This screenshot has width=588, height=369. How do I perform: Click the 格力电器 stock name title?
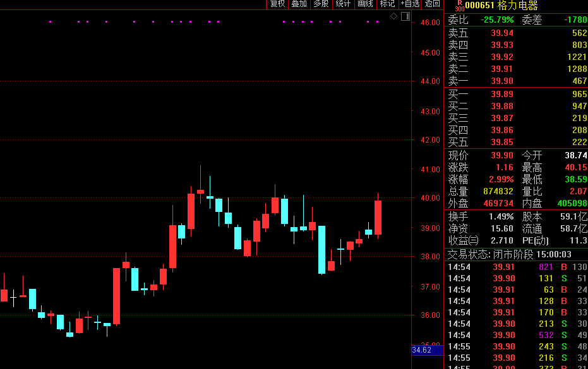(x=518, y=6)
